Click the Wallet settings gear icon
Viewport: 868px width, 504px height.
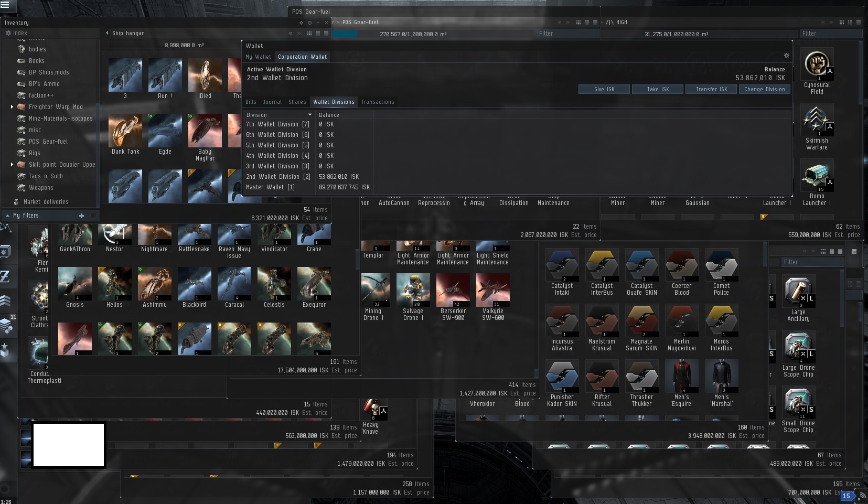point(786,56)
